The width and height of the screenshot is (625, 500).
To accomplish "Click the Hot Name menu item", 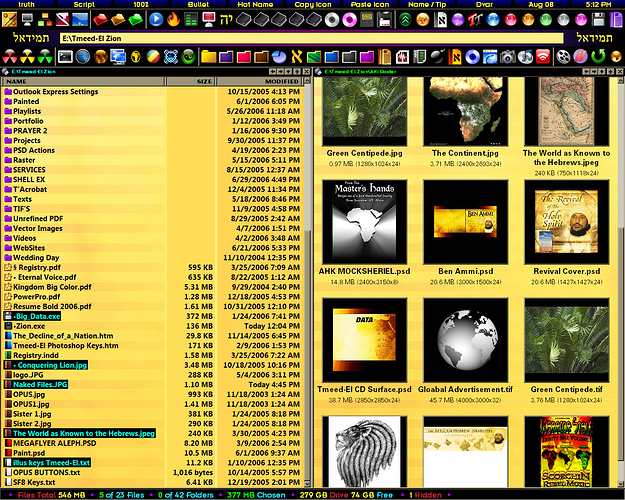I will 255,4.
